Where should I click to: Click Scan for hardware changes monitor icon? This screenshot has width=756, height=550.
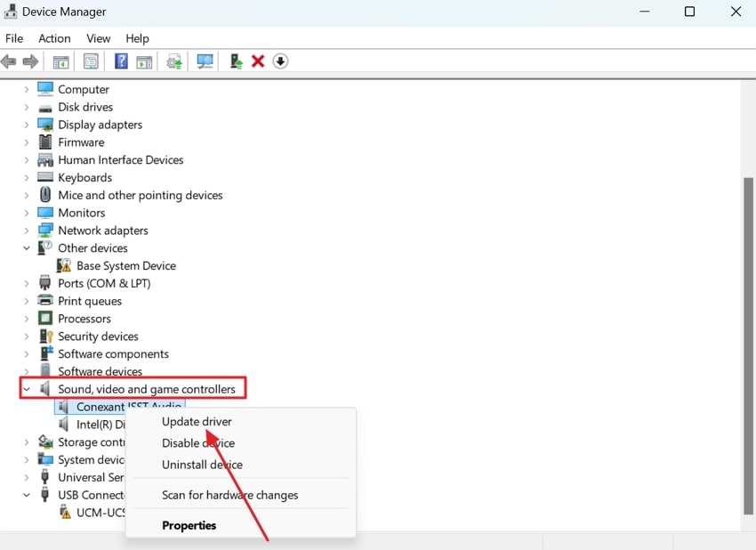(x=205, y=61)
